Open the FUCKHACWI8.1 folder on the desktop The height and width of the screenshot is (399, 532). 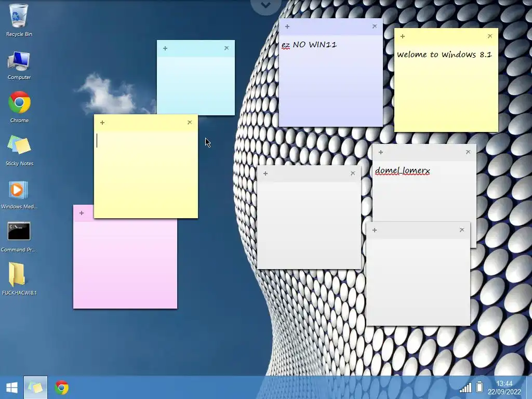tap(19, 278)
